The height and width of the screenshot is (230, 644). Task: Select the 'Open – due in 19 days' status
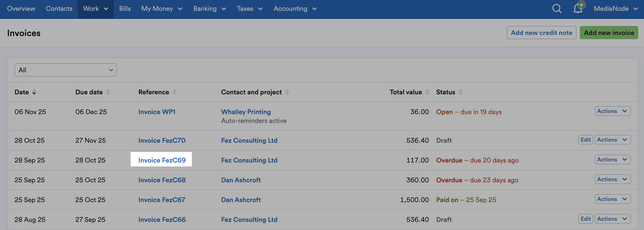coord(469,112)
